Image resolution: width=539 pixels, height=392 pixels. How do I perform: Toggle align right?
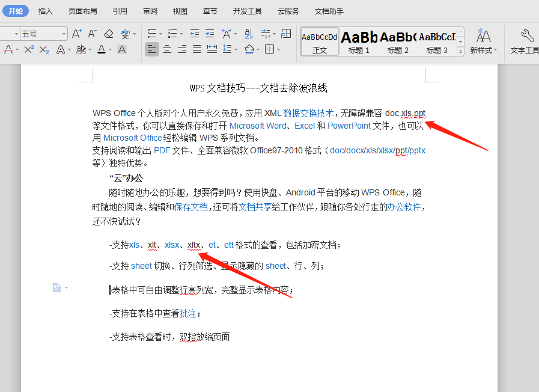182,49
